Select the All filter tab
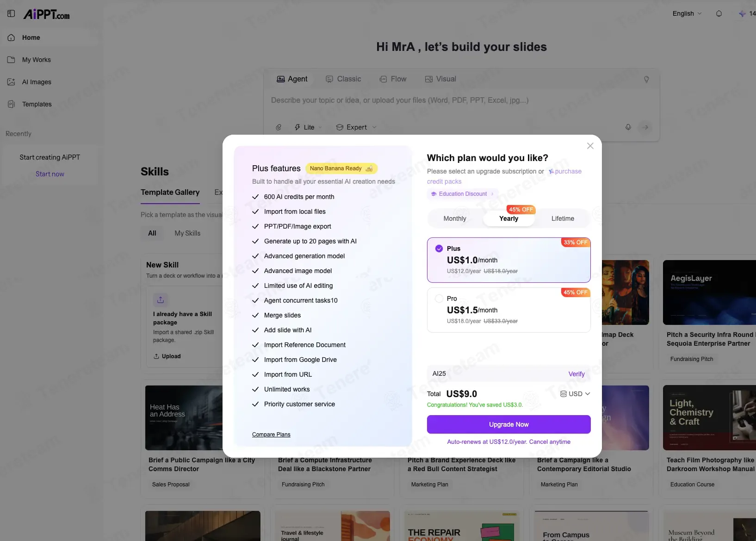 [152, 233]
